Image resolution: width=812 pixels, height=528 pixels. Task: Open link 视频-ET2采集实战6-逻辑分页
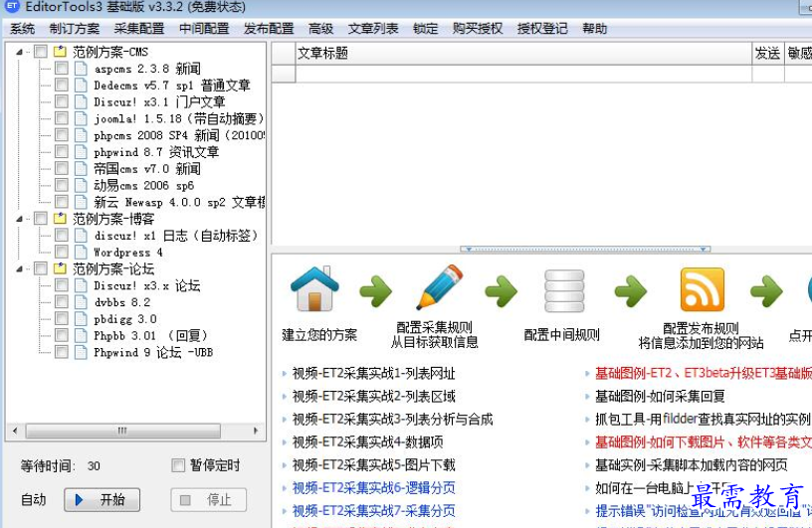click(373, 487)
